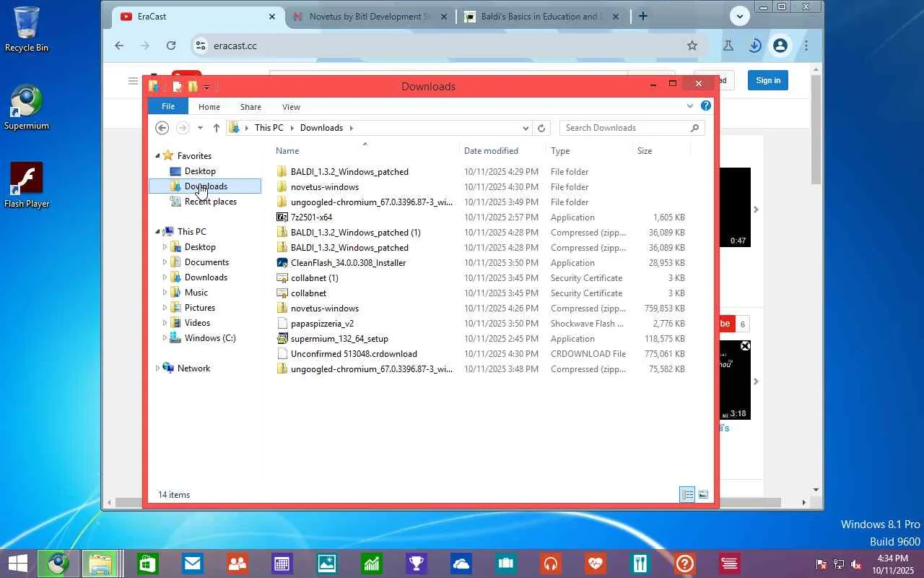Viewport: 924px width, 578px height.
Task: Switch to the Home ribbon tab
Action: coord(209,107)
